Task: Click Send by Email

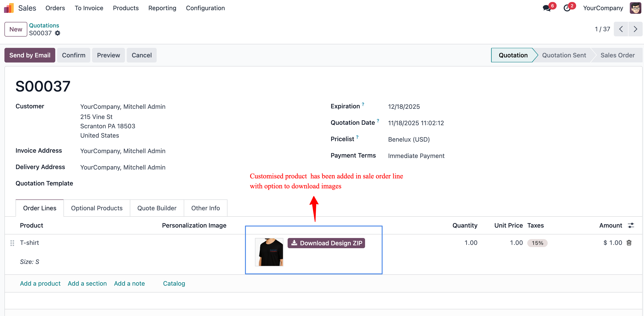Action: pyautogui.click(x=30, y=55)
